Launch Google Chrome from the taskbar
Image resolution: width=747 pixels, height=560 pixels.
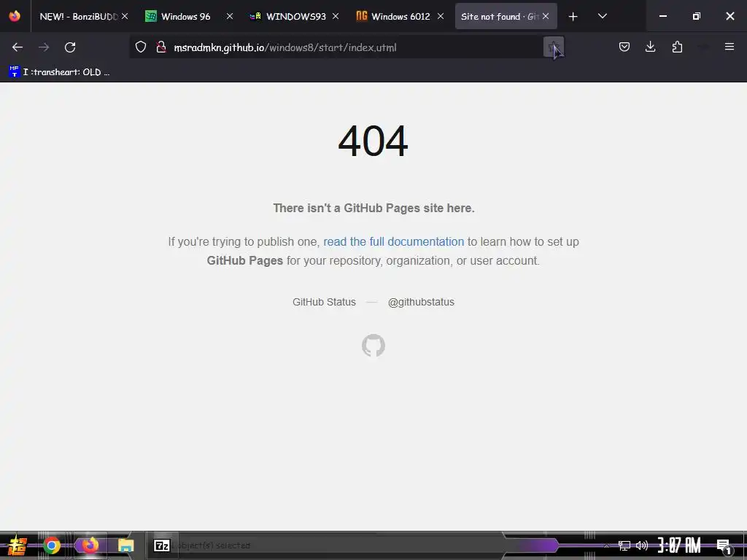52,545
